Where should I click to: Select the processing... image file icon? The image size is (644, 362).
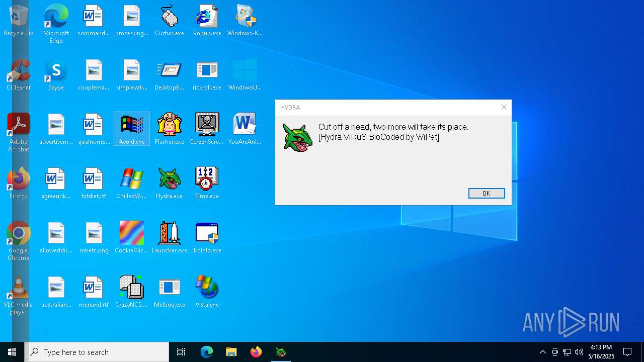(x=132, y=21)
